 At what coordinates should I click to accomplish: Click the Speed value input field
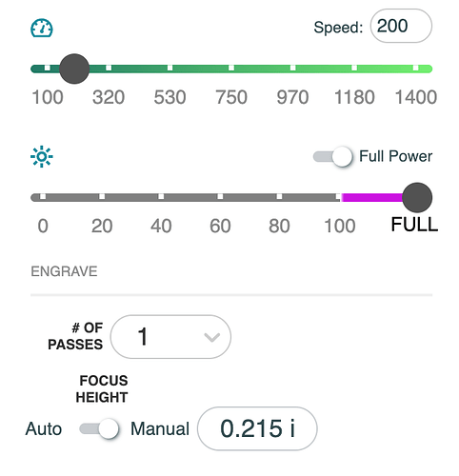401,26
